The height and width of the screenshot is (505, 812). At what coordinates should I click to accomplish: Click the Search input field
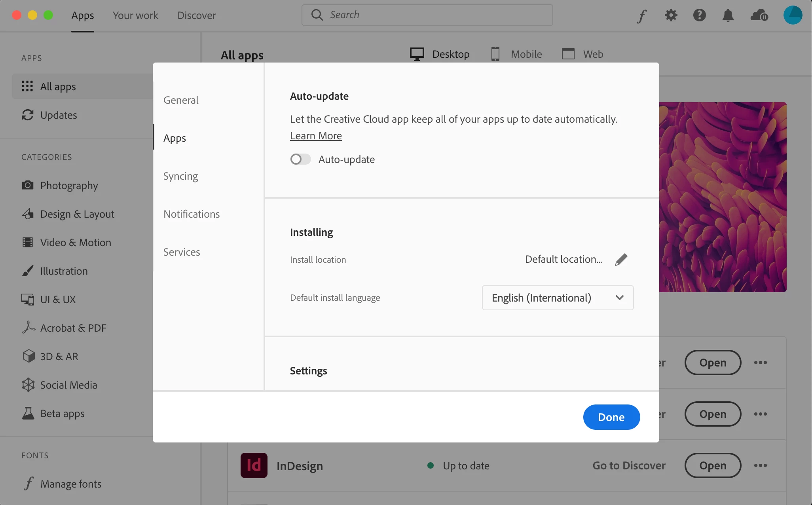(x=427, y=15)
